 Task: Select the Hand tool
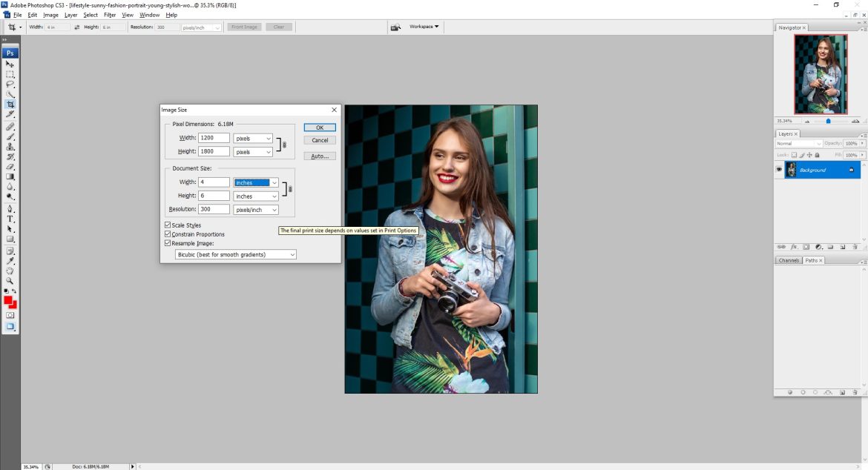point(10,270)
